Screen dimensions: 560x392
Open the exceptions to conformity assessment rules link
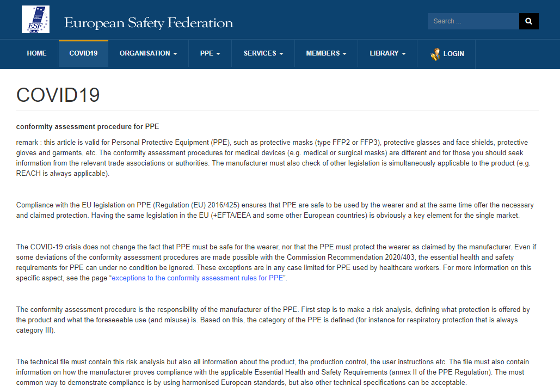click(198, 278)
